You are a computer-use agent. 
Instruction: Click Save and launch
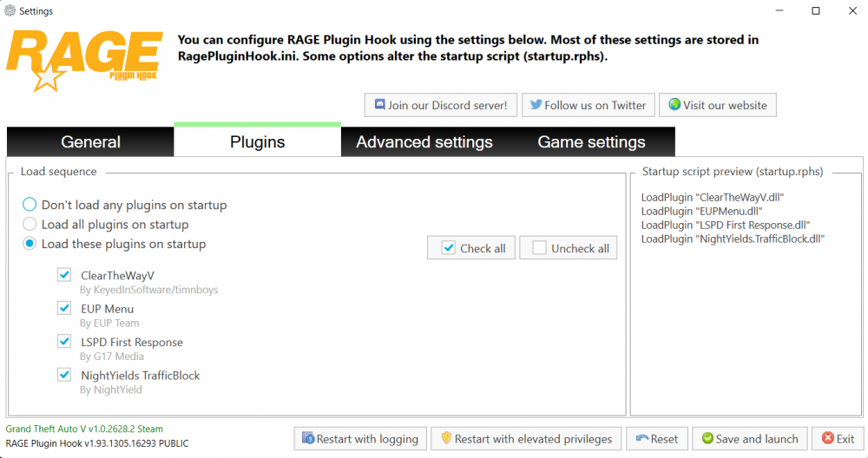click(750, 439)
